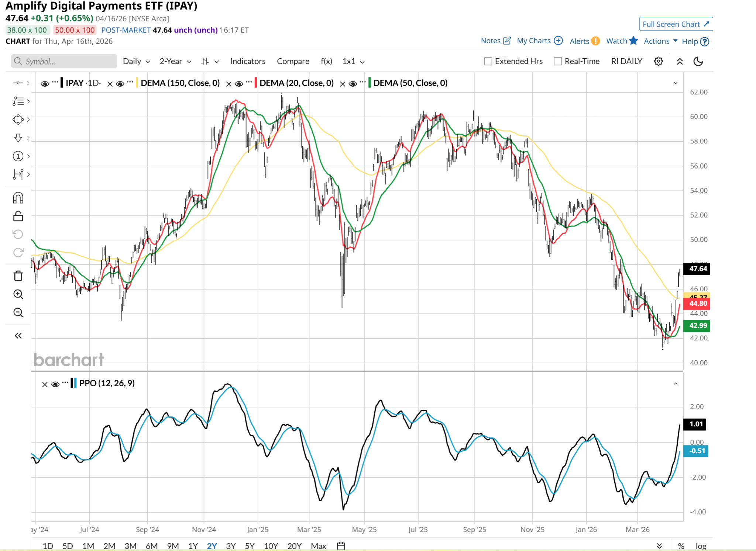756x551 pixels.
Task: Open chart settings gear icon
Action: point(658,61)
